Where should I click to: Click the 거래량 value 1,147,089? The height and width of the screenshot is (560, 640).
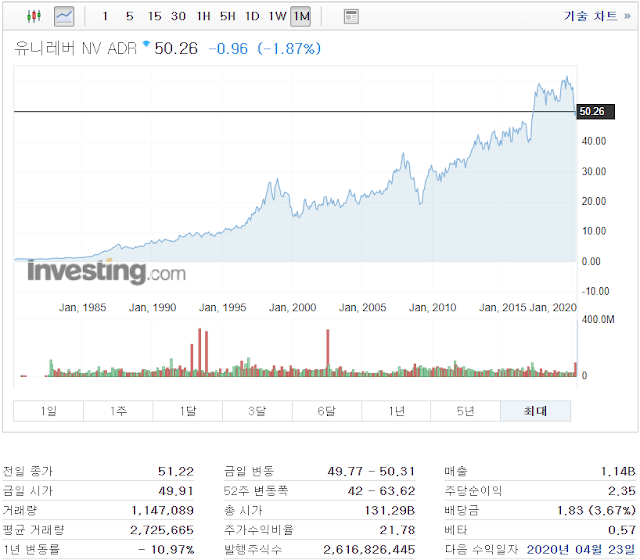(162, 510)
